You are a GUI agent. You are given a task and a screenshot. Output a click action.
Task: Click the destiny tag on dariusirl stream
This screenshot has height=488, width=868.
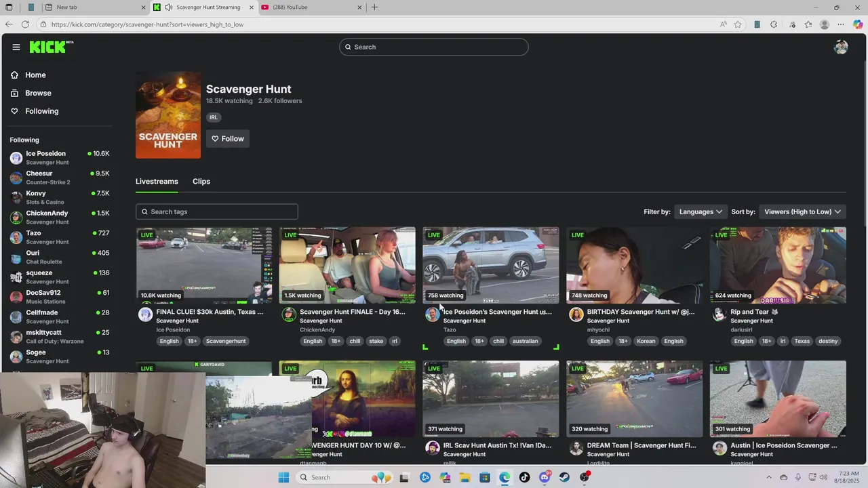[x=828, y=341]
